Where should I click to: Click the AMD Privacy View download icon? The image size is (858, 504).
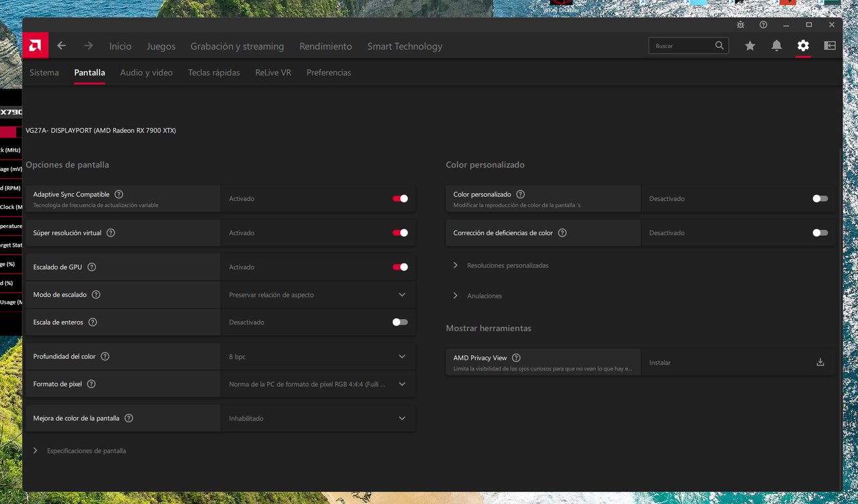click(x=820, y=362)
